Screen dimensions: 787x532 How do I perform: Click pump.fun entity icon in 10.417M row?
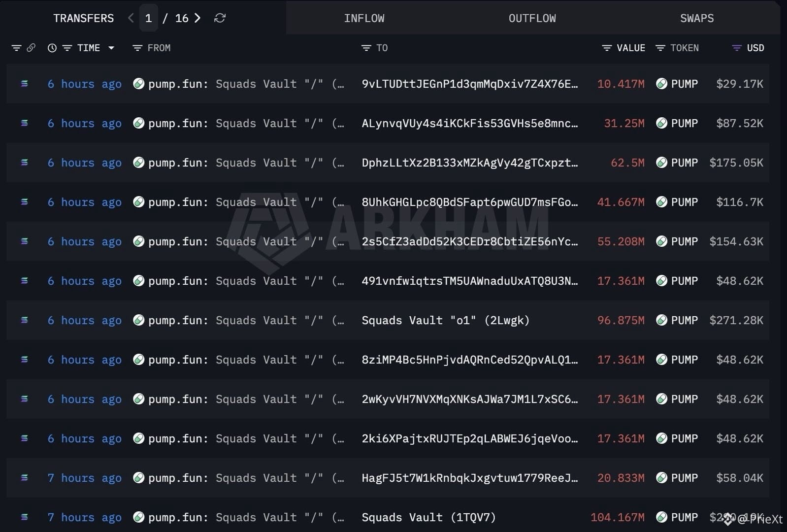coord(139,84)
